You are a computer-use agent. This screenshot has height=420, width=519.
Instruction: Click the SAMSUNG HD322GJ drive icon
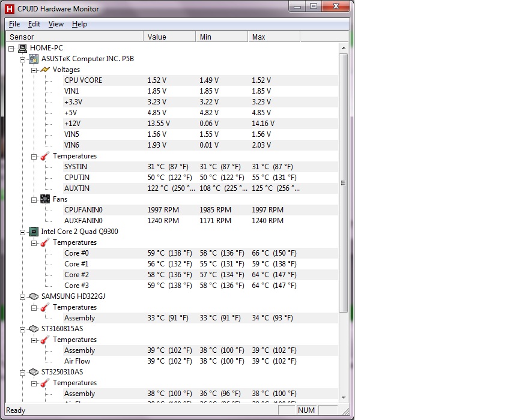[34, 296]
